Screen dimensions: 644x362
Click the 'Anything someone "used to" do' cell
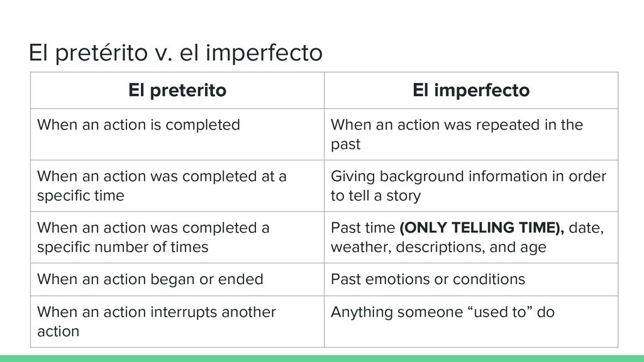pos(471,322)
